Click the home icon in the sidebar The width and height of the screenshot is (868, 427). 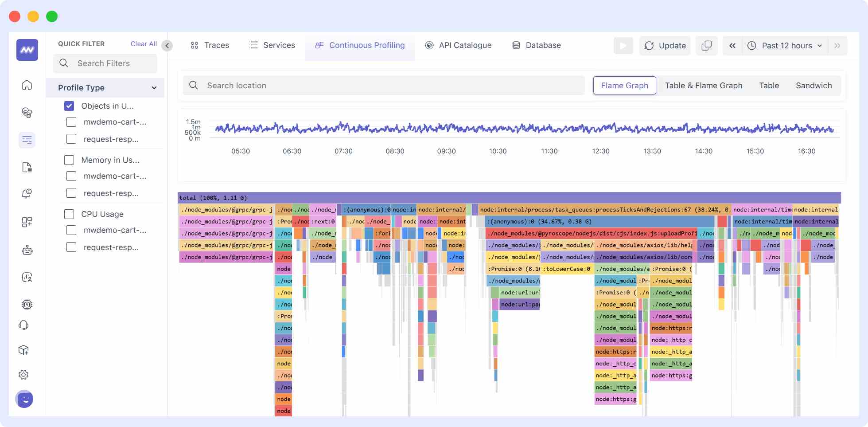point(27,85)
